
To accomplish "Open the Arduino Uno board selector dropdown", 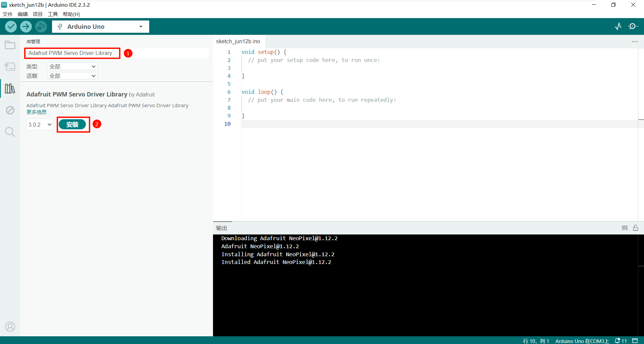I will [101, 26].
